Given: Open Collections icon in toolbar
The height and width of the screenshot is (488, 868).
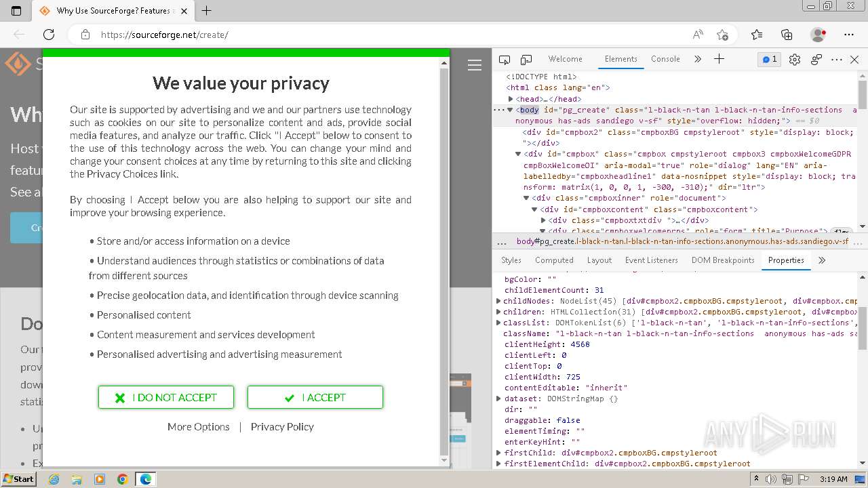Looking at the screenshot, I should 787,35.
